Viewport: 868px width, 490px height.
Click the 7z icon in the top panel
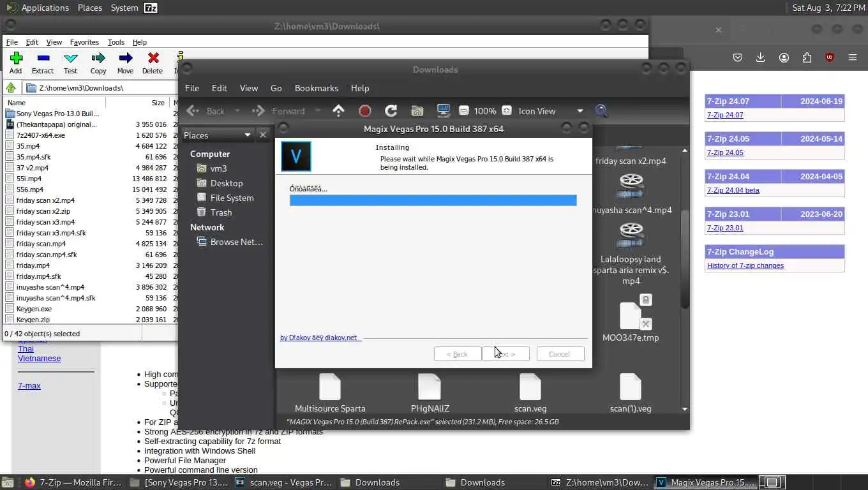coord(151,8)
